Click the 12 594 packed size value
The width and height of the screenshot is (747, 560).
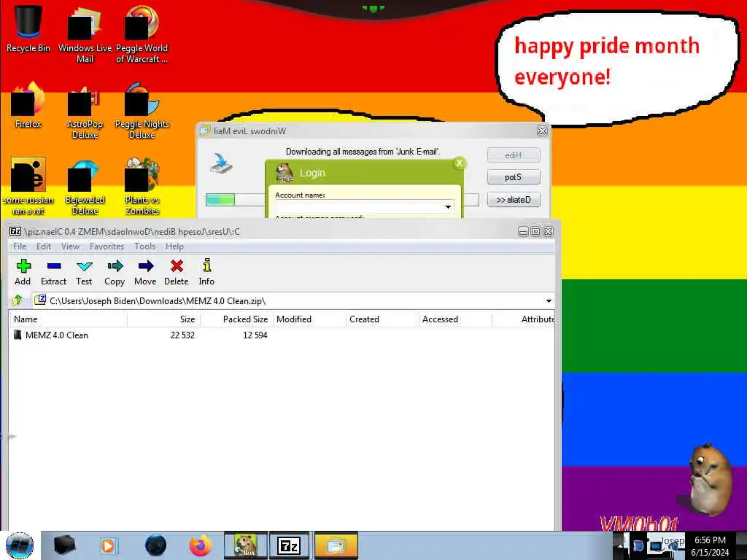pos(255,335)
